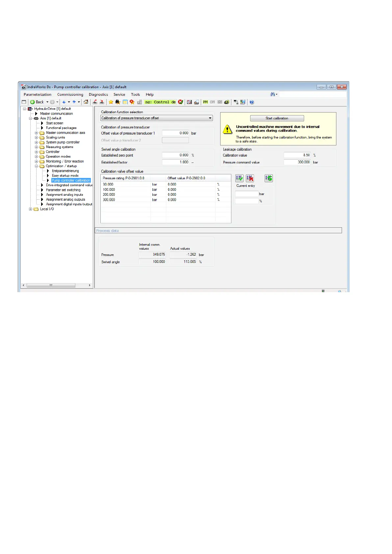The height and width of the screenshot is (554, 392).
Task: Click the blue down arrow toolbar icon
Action: [74, 102]
